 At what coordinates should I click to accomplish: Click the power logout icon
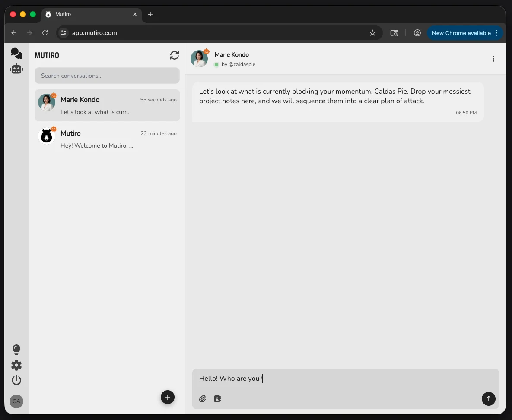point(16,380)
